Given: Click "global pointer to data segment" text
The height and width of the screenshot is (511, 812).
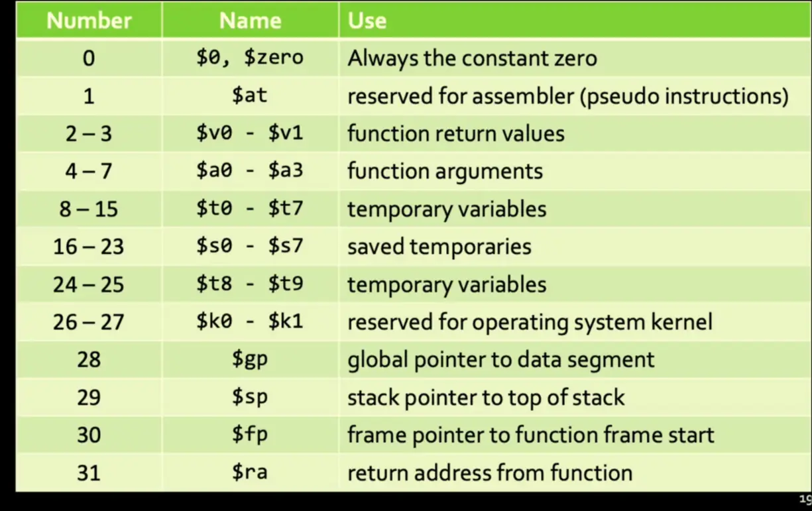Looking at the screenshot, I should 500,360.
